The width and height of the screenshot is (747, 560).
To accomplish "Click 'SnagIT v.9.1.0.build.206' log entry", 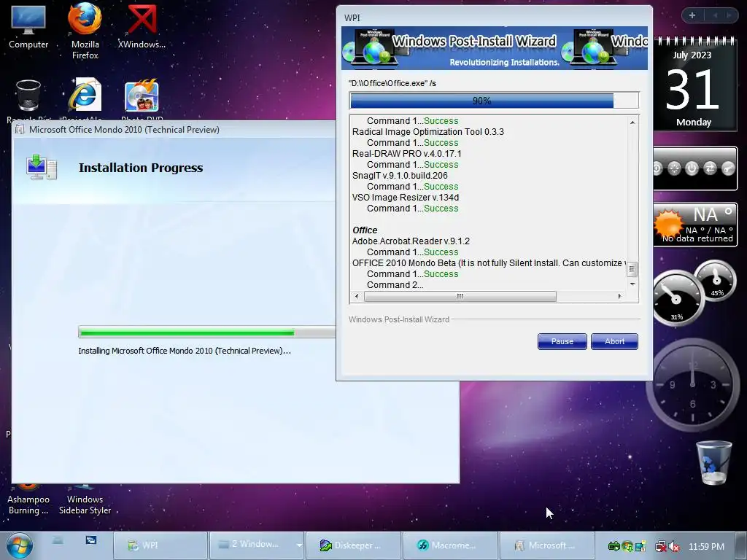I will point(400,176).
